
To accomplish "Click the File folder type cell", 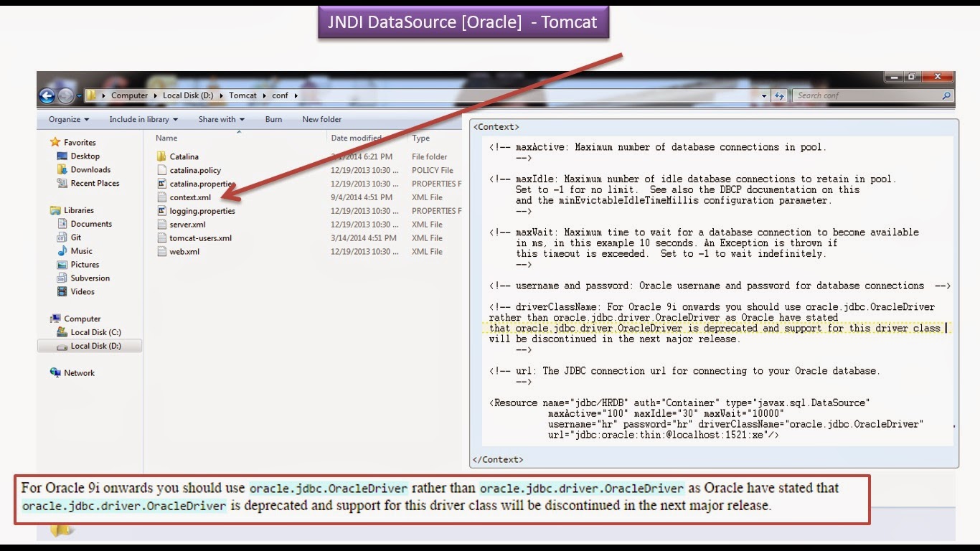I will pos(430,156).
